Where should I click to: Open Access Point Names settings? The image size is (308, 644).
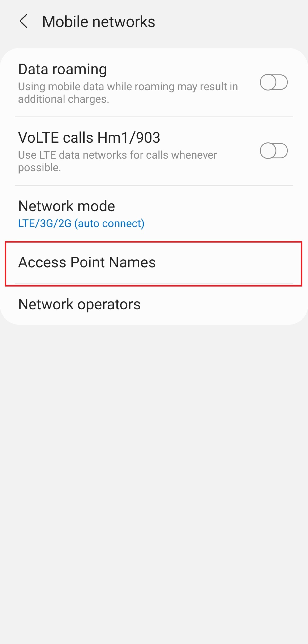point(154,262)
